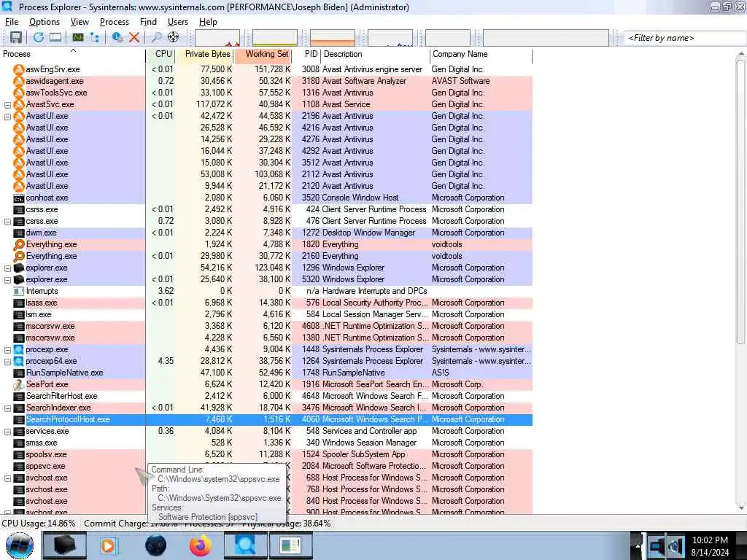Collapse the services.exe tree node
This screenshot has height=560, width=747.
7,432
